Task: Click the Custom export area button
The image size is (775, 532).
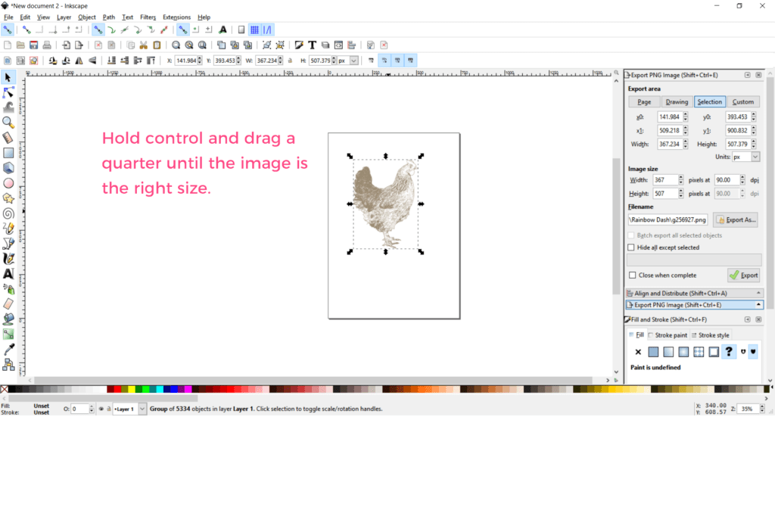Action: click(743, 102)
